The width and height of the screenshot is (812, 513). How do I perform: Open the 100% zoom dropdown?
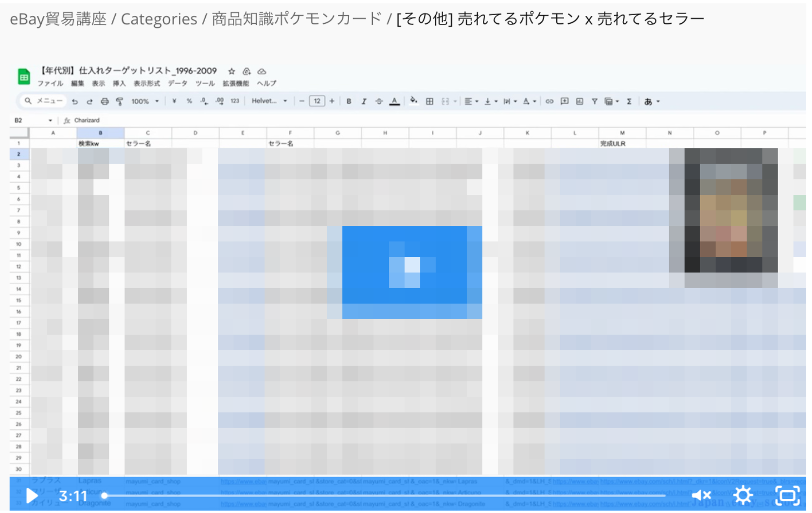145,102
